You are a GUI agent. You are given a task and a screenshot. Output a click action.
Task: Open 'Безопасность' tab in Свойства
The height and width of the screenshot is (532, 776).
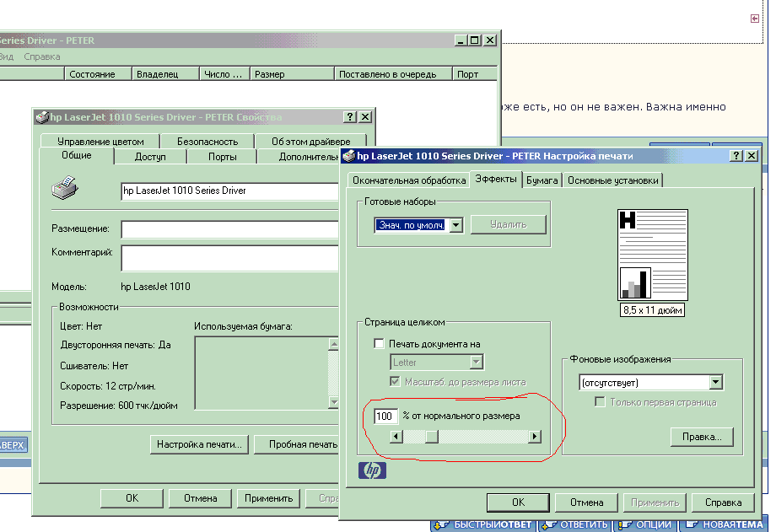207,142
